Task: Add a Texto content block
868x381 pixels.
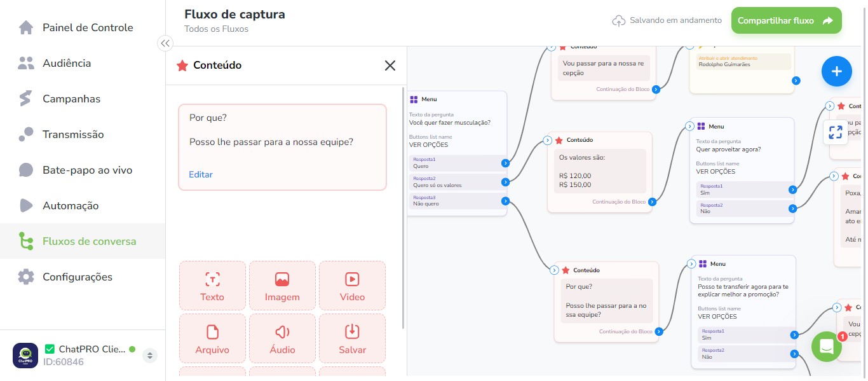Action: tap(212, 286)
